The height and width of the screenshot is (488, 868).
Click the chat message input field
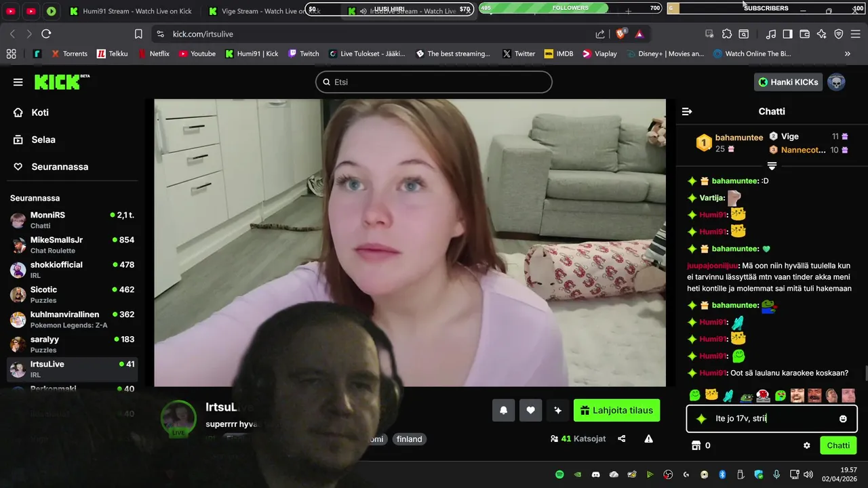point(772,419)
